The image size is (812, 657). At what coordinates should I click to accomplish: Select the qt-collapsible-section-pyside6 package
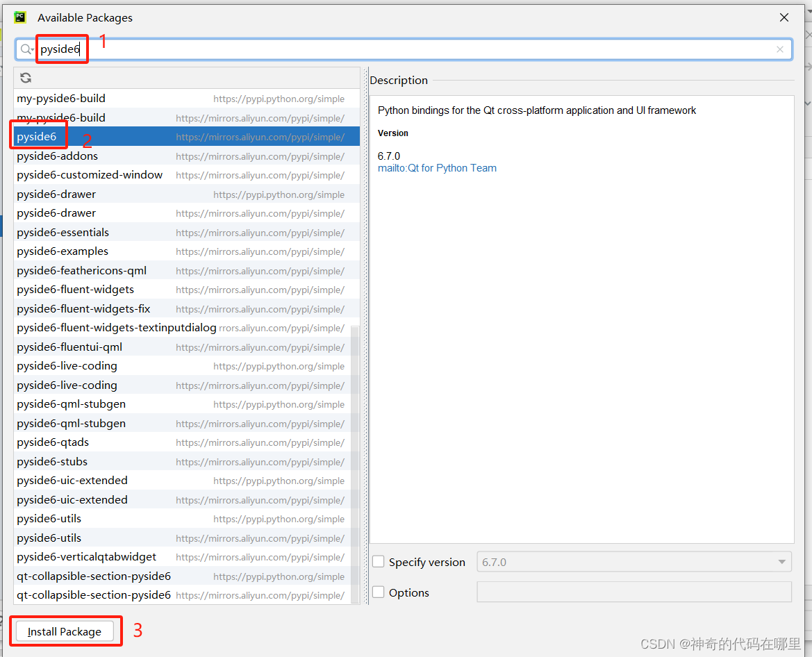(93, 576)
